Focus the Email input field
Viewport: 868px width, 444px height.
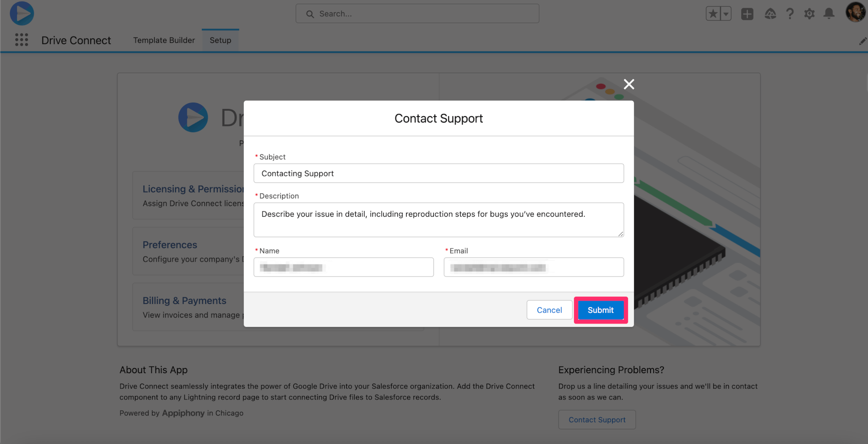534,267
